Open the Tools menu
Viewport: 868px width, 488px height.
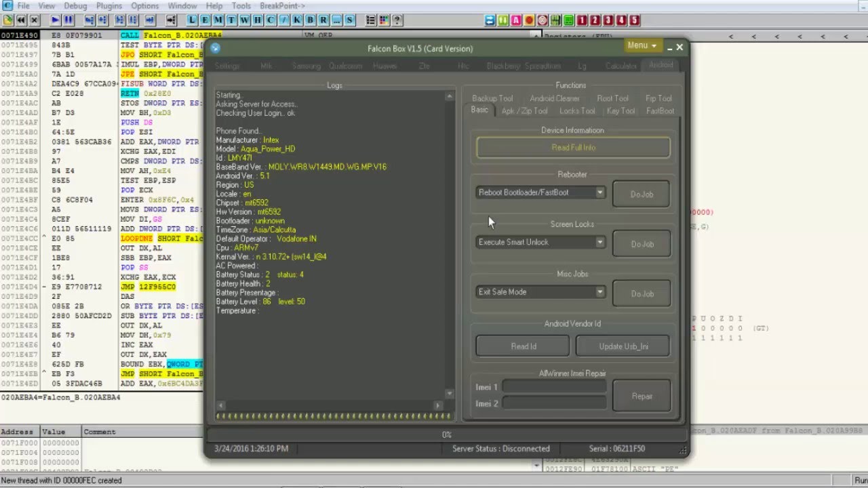pos(241,5)
